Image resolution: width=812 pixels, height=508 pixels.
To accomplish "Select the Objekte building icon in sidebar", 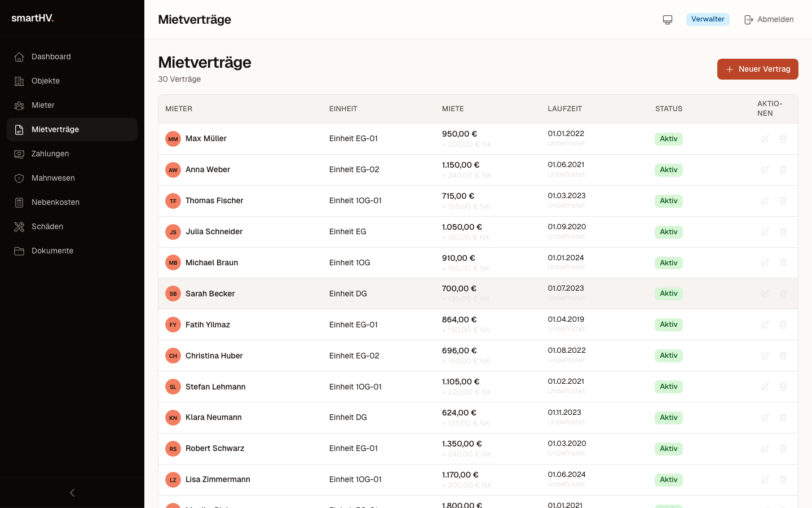I will (19, 81).
